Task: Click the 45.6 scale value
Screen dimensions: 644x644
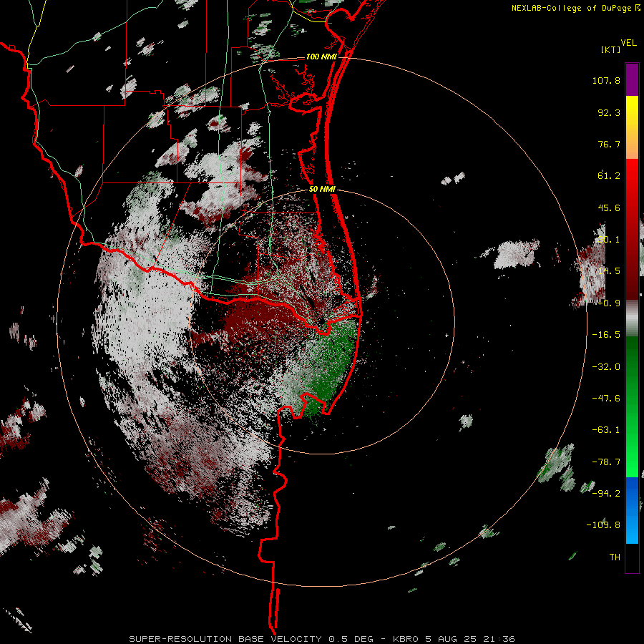Action: click(609, 208)
